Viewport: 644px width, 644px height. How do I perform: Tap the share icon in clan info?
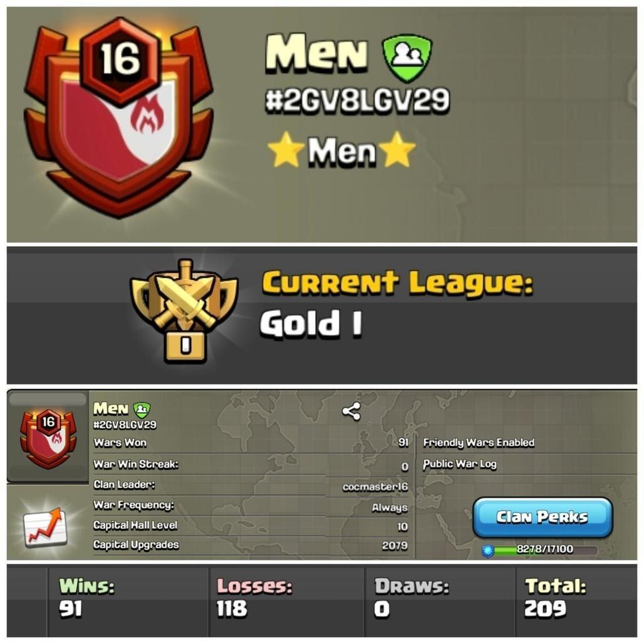(x=351, y=411)
